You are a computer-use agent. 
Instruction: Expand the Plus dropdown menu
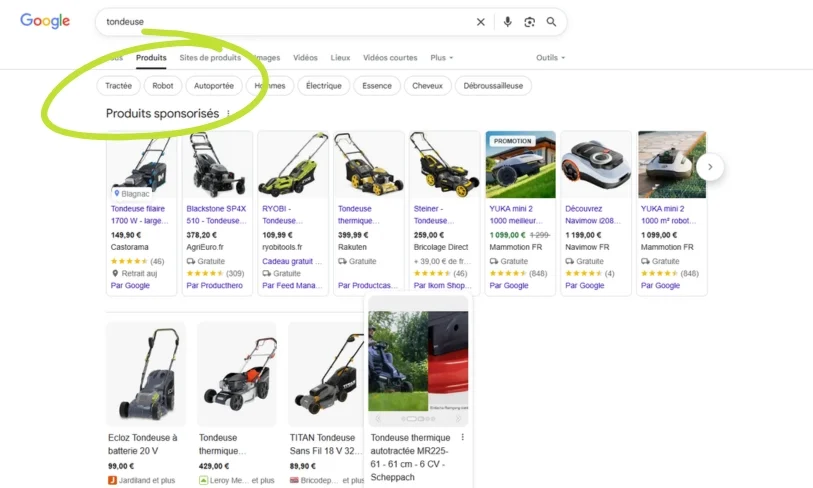coord(441,58)
